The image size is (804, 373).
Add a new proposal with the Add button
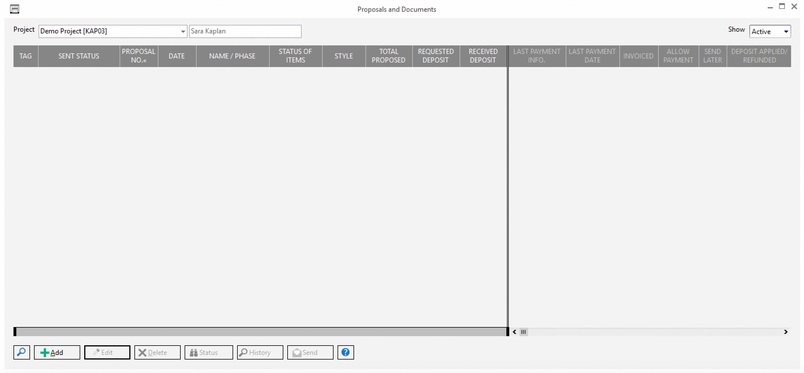click(57, 352)
